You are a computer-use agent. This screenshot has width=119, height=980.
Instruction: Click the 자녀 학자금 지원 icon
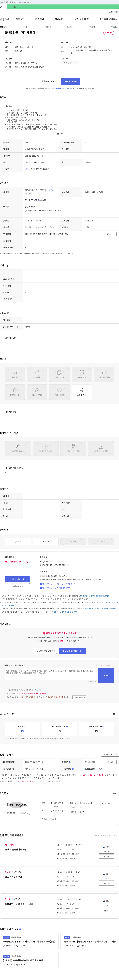(104, 374)
